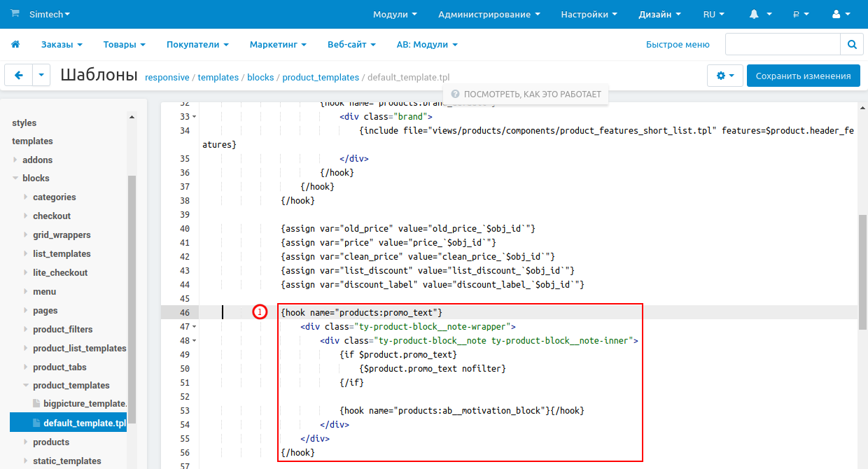Collapse code fold arrow on line 33
Image resolution: width=868 pixels, height=469 pixels.
click(x=194, y=117)
